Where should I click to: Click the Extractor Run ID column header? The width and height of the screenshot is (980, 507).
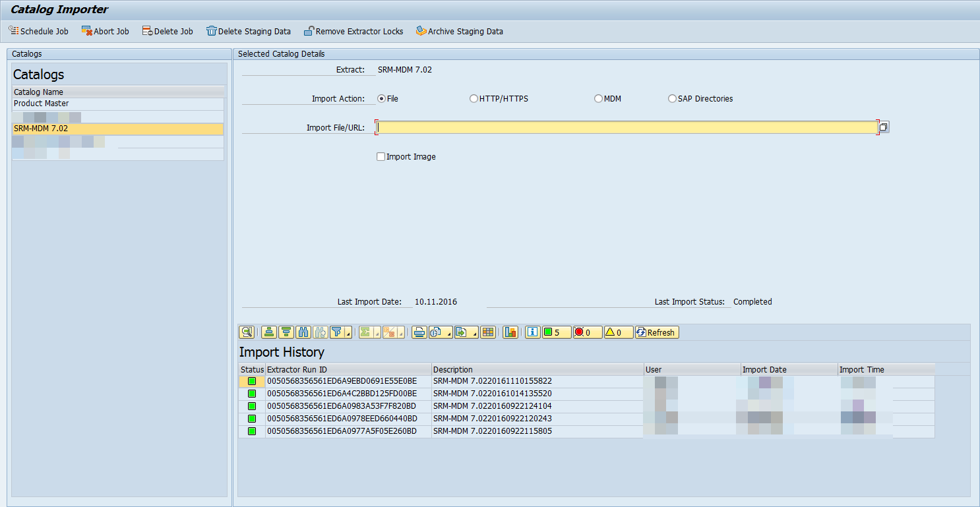coord(348,369)
